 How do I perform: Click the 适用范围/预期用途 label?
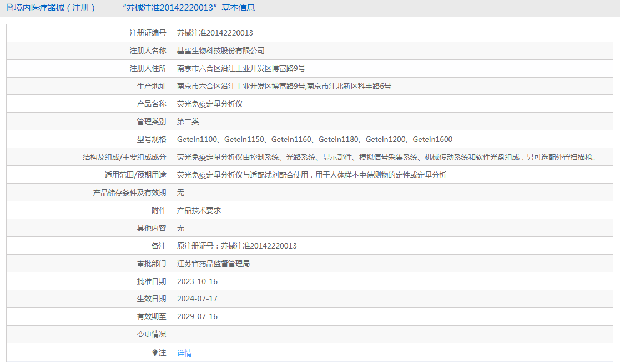click(x=135, y=175)
